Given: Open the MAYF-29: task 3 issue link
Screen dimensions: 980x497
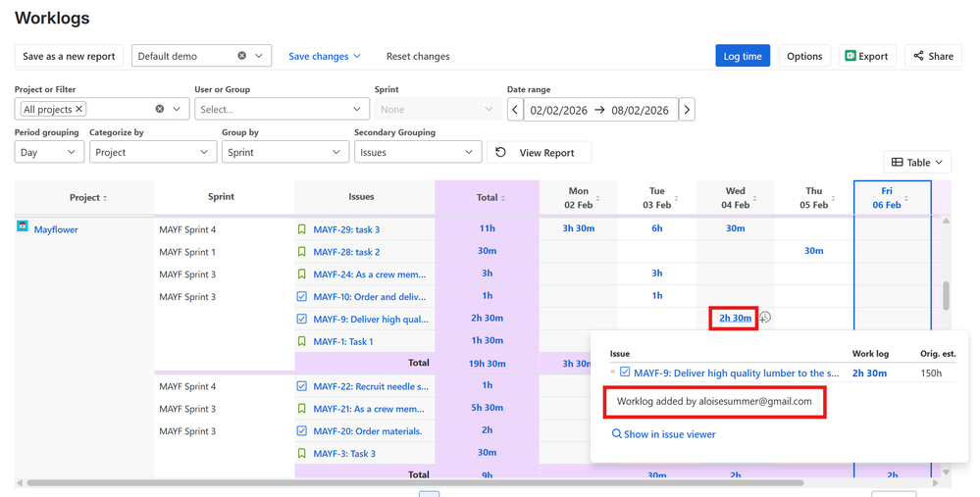Looking at the screenshot, I should pyautogui.click(x=346, y=229).
